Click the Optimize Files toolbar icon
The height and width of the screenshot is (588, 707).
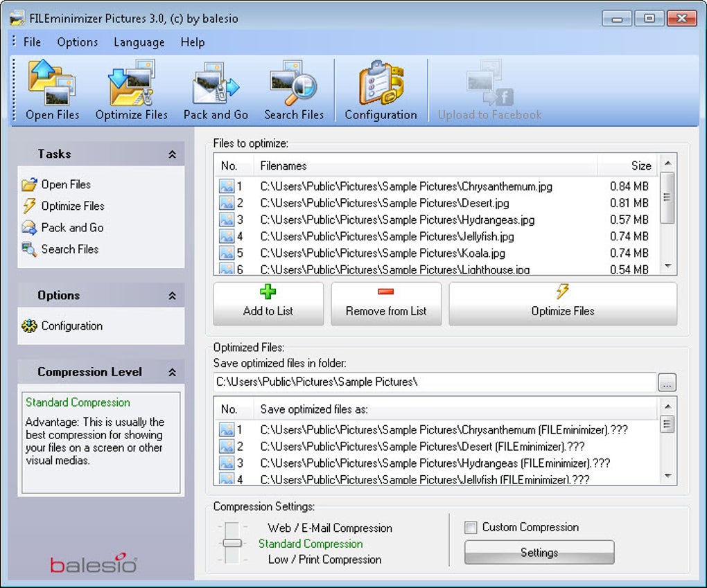coord(131,82)
